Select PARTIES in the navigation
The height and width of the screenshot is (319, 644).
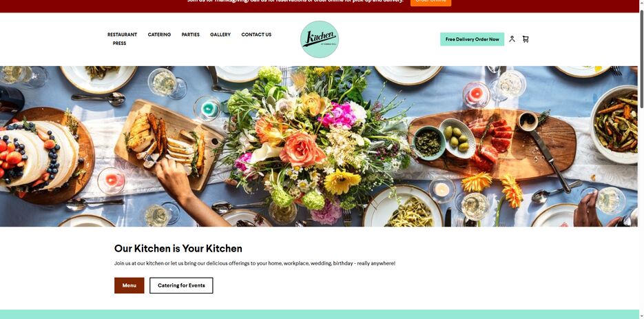[191, 34]
